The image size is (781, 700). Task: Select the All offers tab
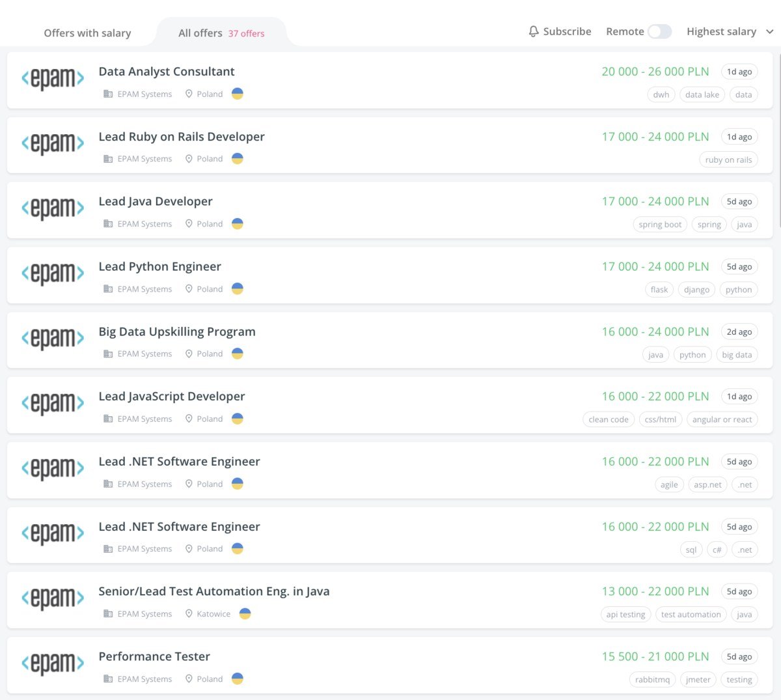pyautogui.click(x=200, y=33)
